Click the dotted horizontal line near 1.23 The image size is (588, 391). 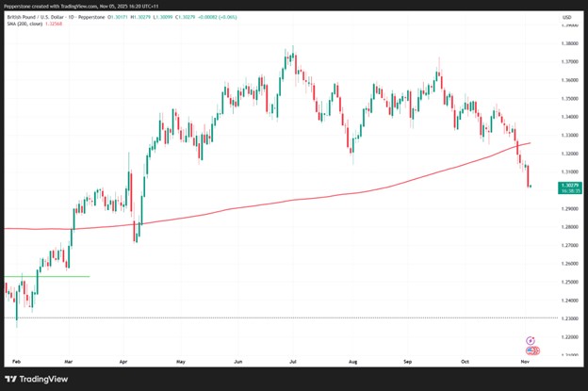pos(283,318)
